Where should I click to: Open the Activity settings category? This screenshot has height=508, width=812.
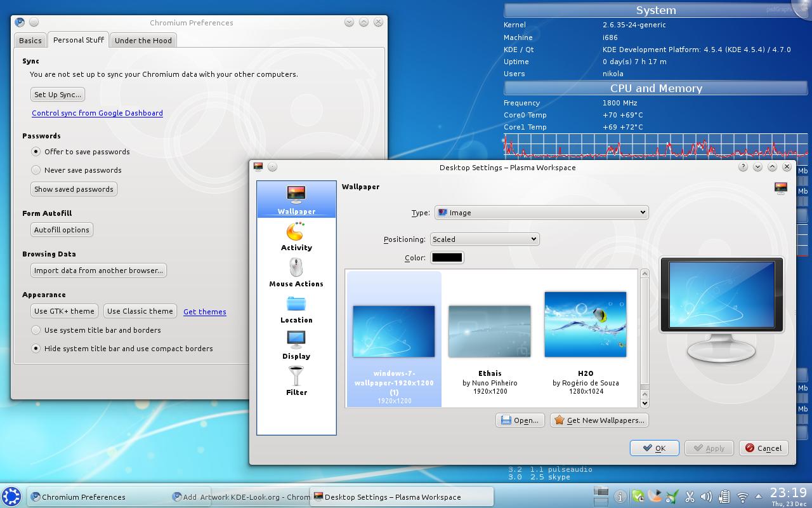point(296,236)
